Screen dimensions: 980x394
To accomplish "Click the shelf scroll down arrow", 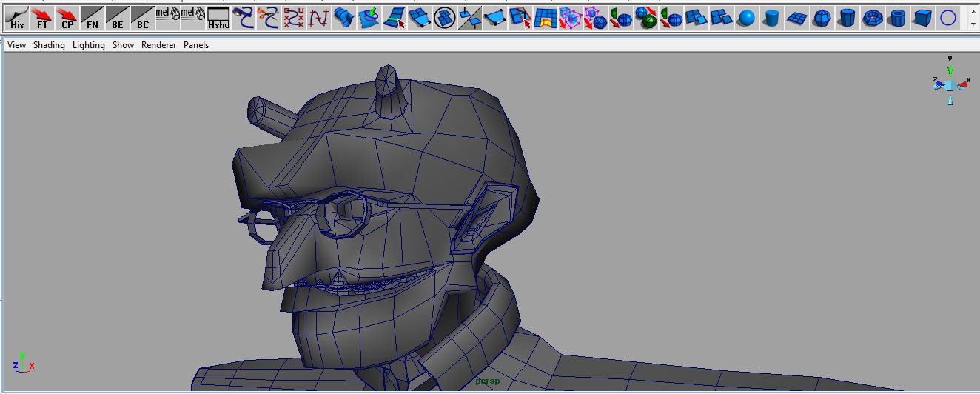I will tap(973, 24).
